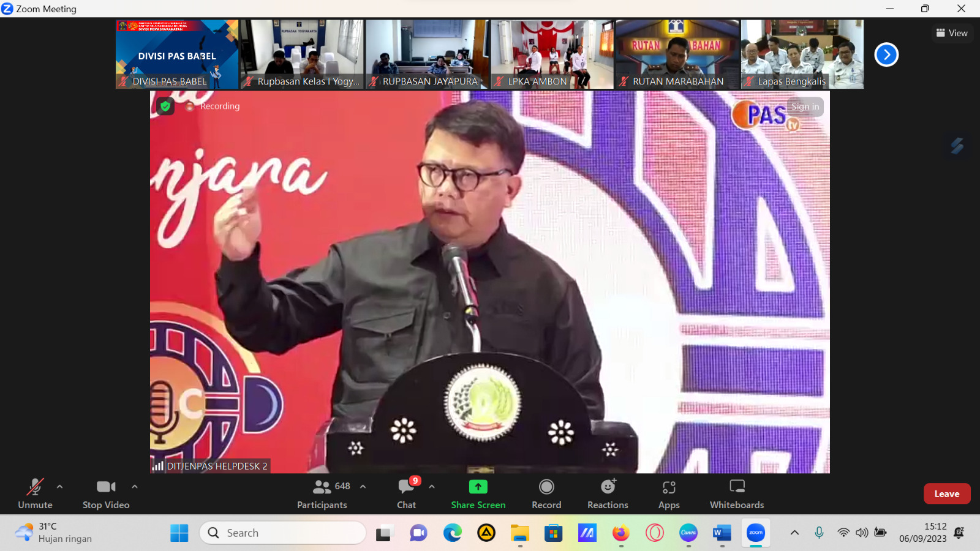The width and height of the screenshot is (980, 551).
Task: Open Whiteboards
Action: (737, 493)
